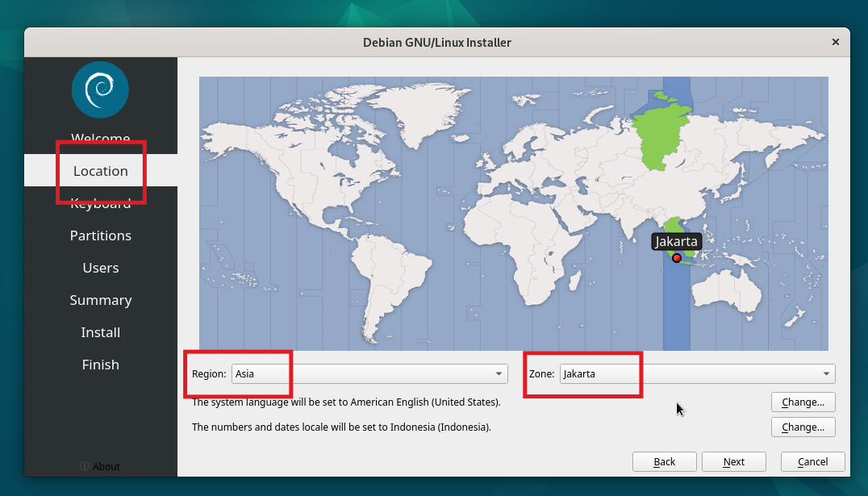Click the Next button
This screenshot has height=496, width=868.
click(733, 461)
